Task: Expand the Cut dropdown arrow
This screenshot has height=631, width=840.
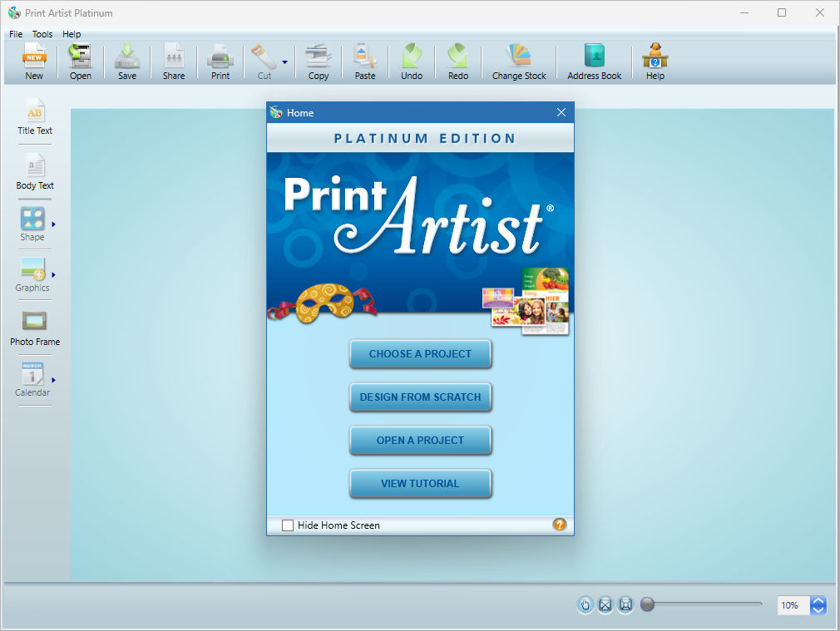Action: [284, 62]
